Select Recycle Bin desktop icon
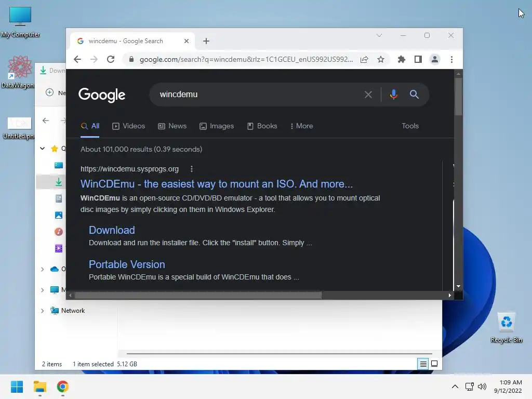Image resolution: width=532 pixels, height=399 pixels. click(507, 328)
